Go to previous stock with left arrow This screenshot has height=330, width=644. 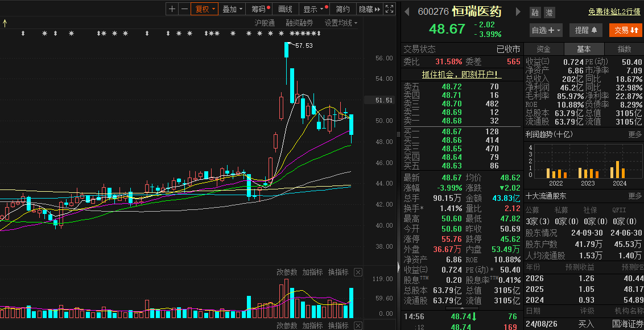point(407,11)
